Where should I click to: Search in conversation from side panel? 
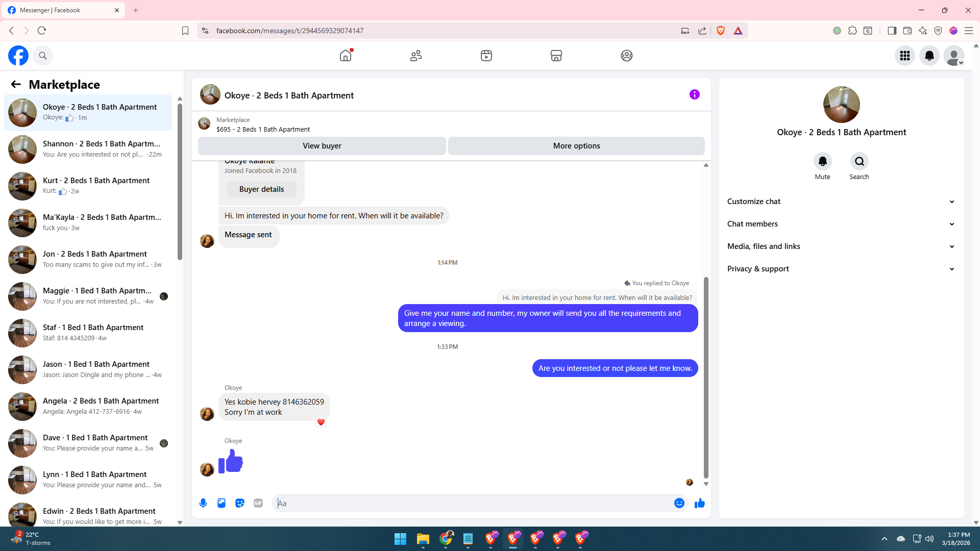pos(859,162)
